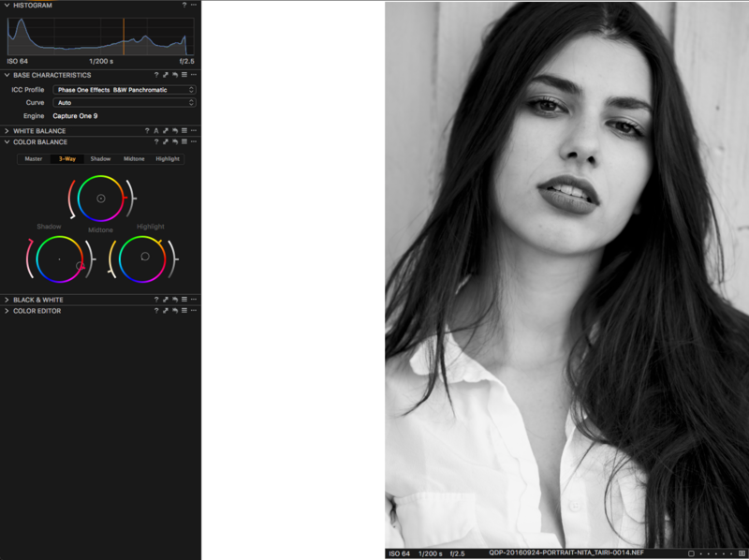The image size is (749, 560).
Task: Click the Midtone color wheel center point
Action: pyautogui.click(x=101, y=199)
